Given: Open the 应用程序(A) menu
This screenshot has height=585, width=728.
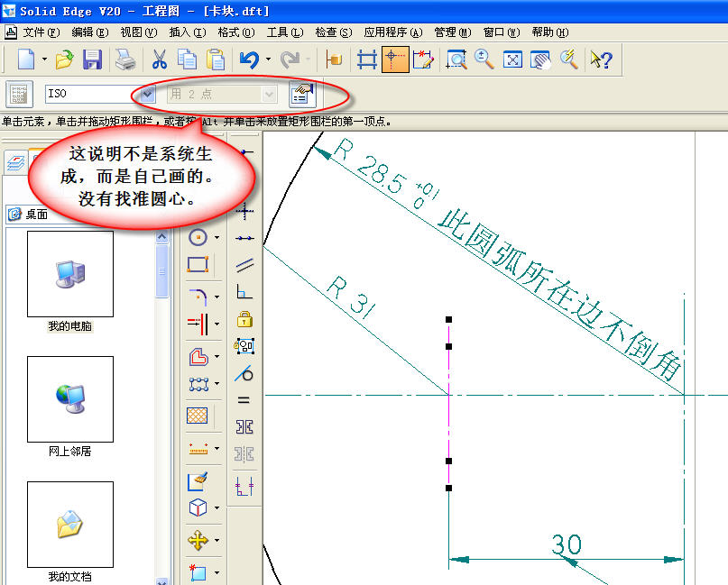Looking at the screenshot, I should click(x=392, y=32).
